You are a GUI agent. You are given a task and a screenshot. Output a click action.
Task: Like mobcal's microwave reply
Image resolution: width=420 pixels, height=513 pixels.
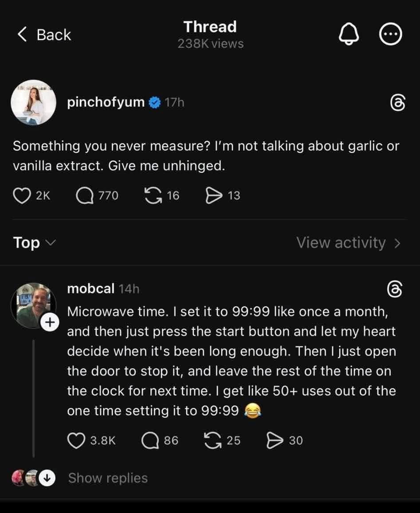(76, 440)
